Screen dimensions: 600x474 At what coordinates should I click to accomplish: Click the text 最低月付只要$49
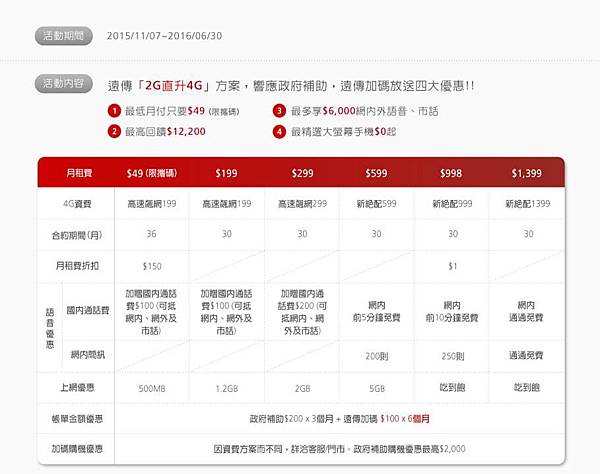coord(165,111)
